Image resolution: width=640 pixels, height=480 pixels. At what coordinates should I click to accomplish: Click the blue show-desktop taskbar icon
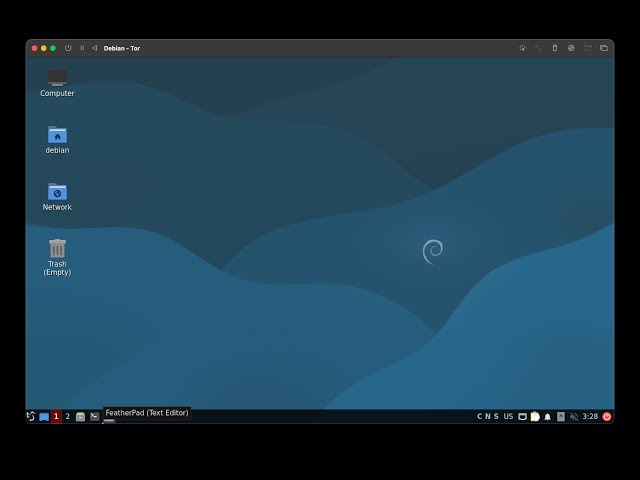tap(44, 417)
